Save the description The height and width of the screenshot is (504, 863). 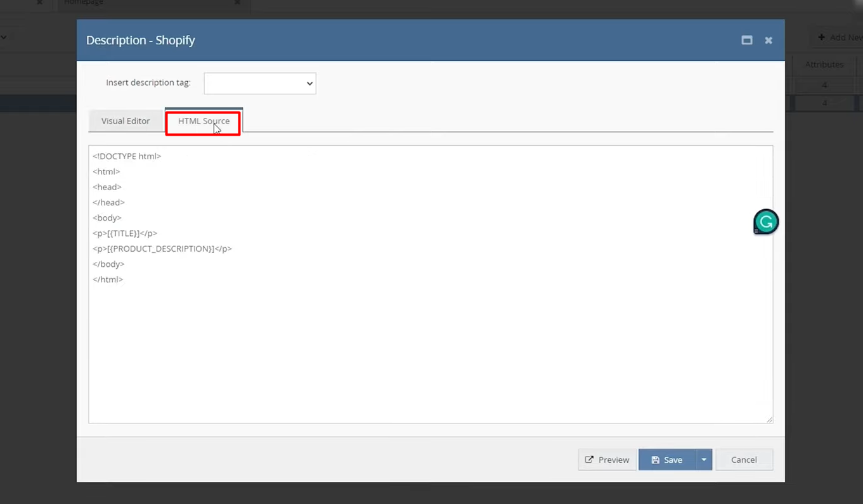click(x=667, y=460)
